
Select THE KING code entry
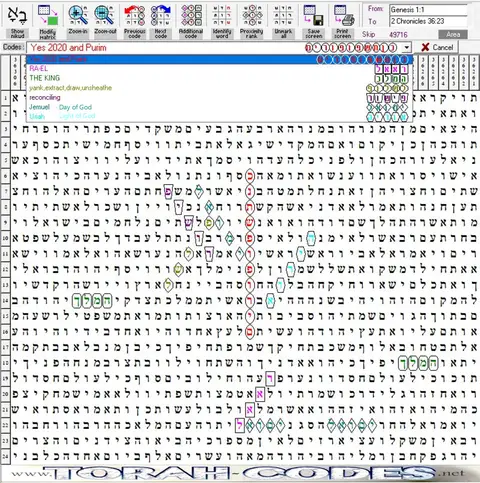[220, 78]
